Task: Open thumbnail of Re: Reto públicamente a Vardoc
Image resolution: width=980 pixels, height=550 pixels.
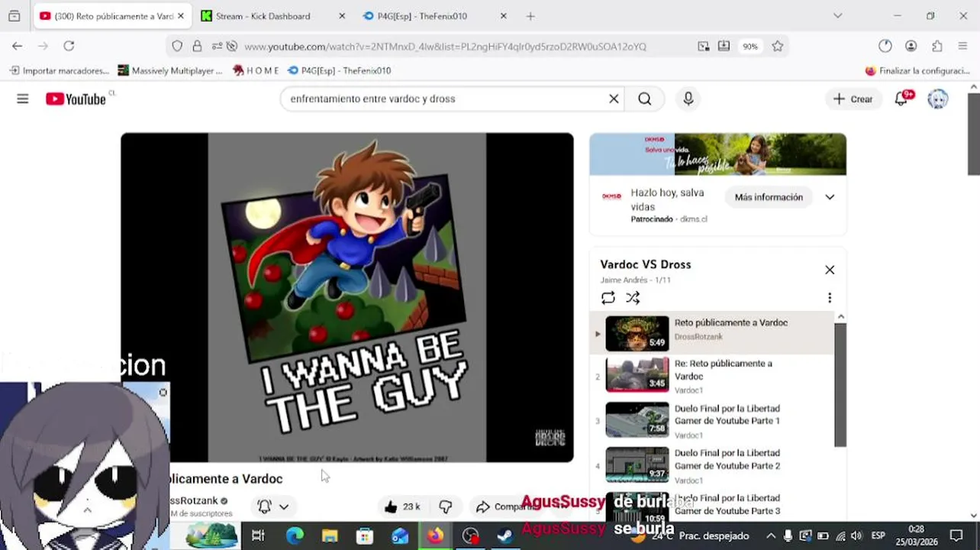Action: tap(637, 375)
